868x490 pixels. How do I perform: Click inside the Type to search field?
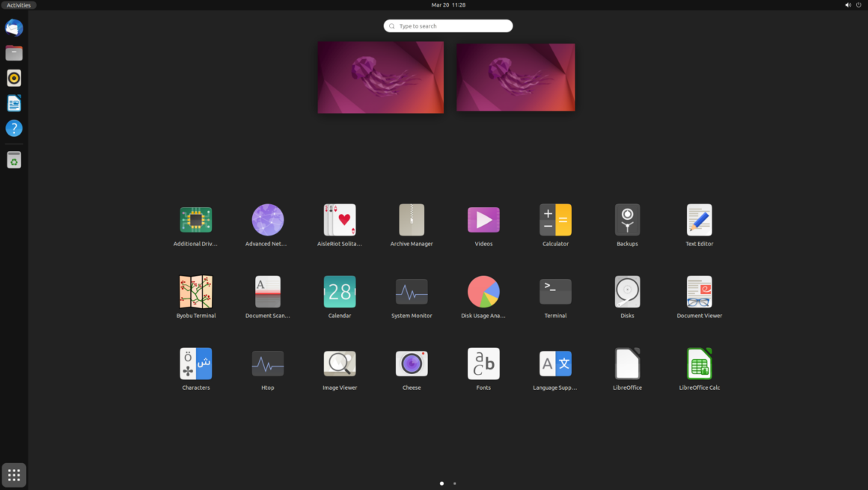pyautogui.click(x=447, y=25)
